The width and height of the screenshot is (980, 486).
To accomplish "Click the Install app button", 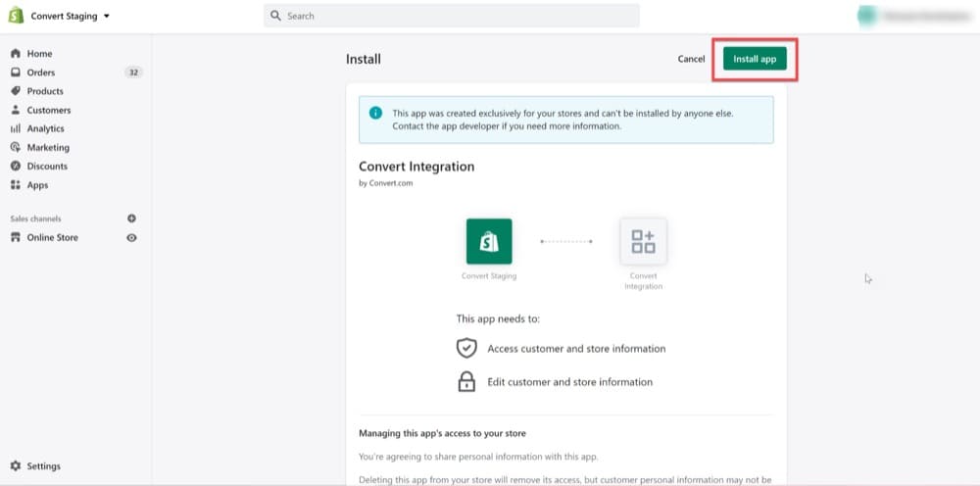I will (x=755, y=59).
